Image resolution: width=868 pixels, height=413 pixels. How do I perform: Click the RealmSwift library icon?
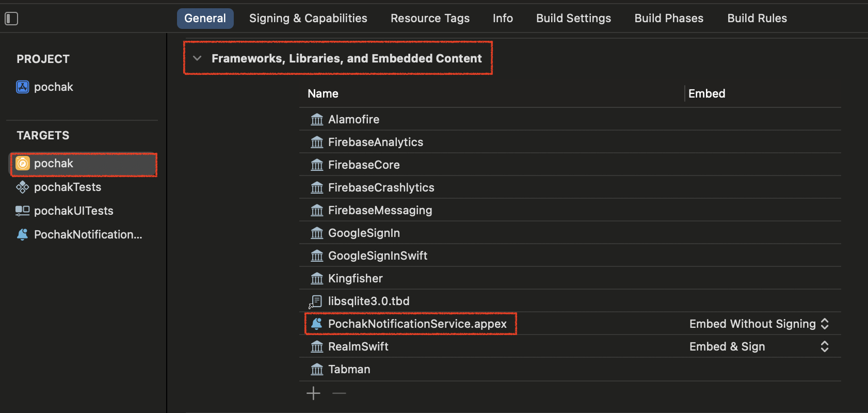tap(317, 346)
